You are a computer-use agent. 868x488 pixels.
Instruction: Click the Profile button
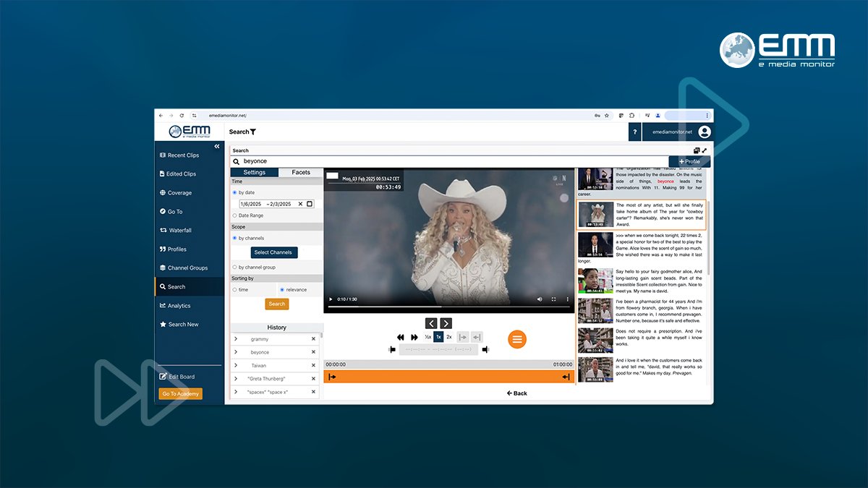pos(689,161)
